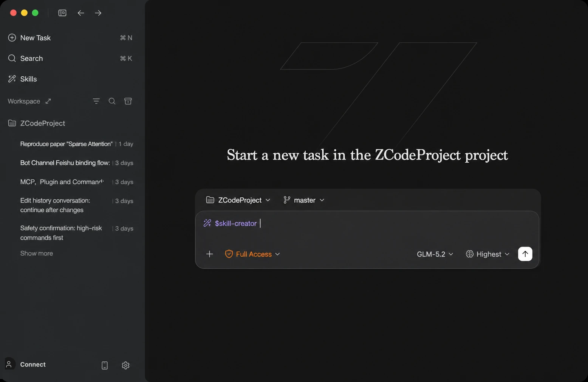This screenshot has height=382, width=588.
Task: Click the workspace search magnifier icon
Action: tap(112, 101)
